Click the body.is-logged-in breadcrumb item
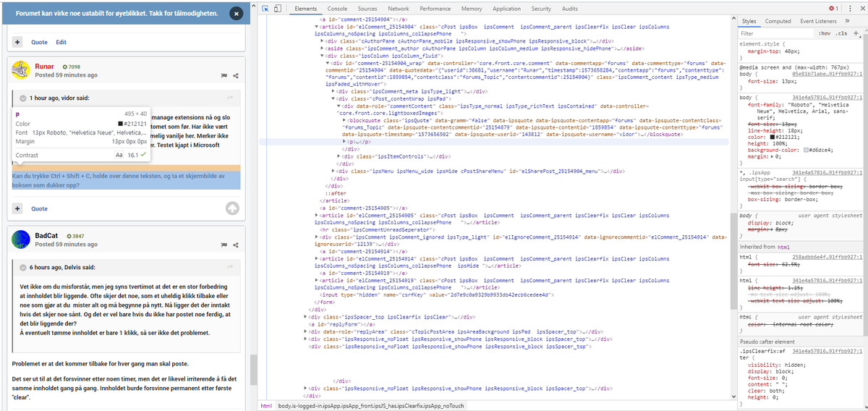868x411 pixels. (371, 405)
